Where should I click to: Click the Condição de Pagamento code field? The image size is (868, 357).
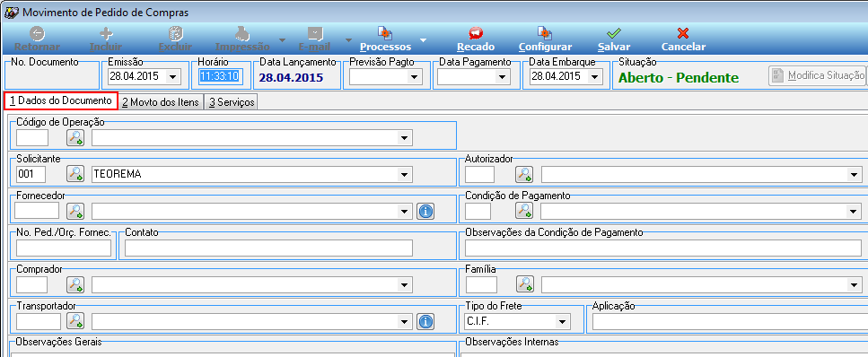pyautogui.click(x=478, y=211)
